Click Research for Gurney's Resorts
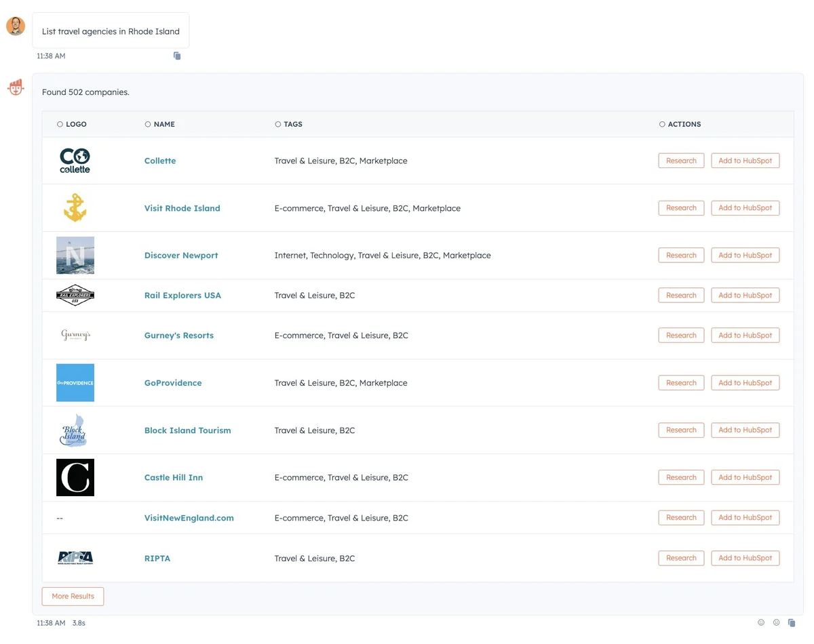814x644 pixels. (681, 336)
